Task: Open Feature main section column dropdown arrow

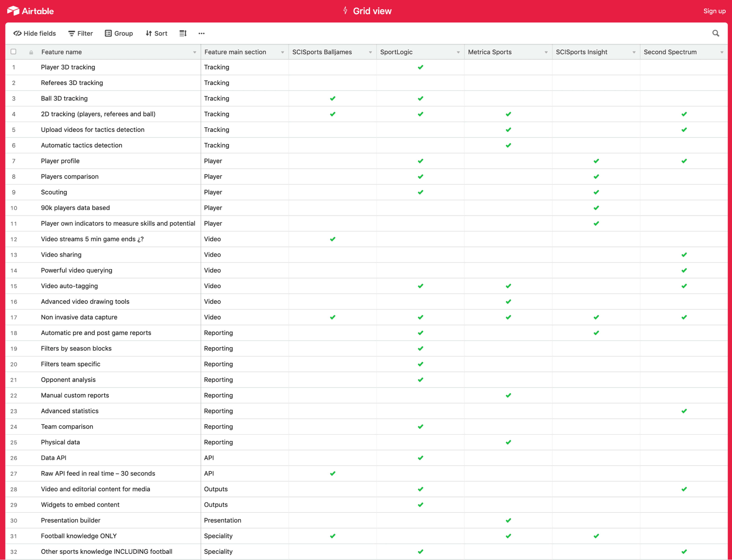Action: pos(283,52)
